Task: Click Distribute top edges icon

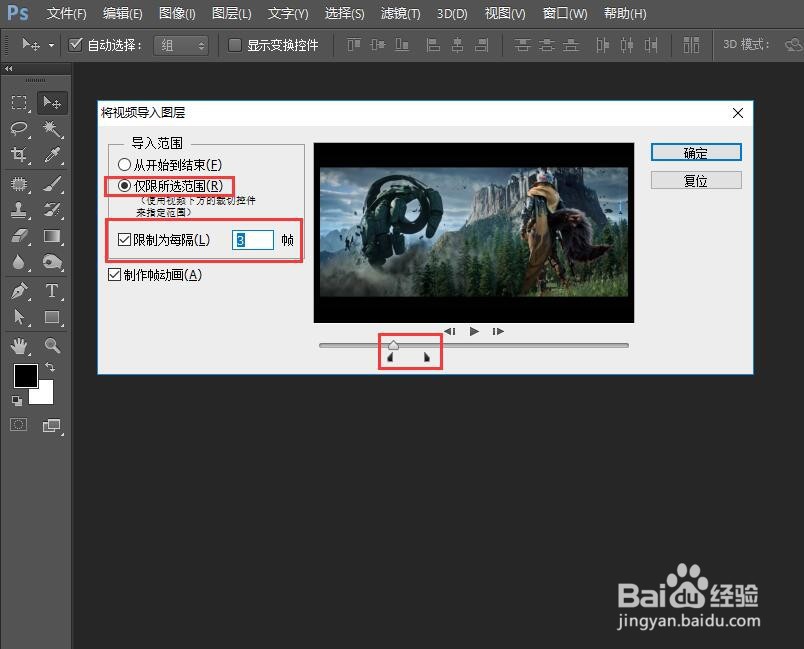Action: (x=522, y=45)
